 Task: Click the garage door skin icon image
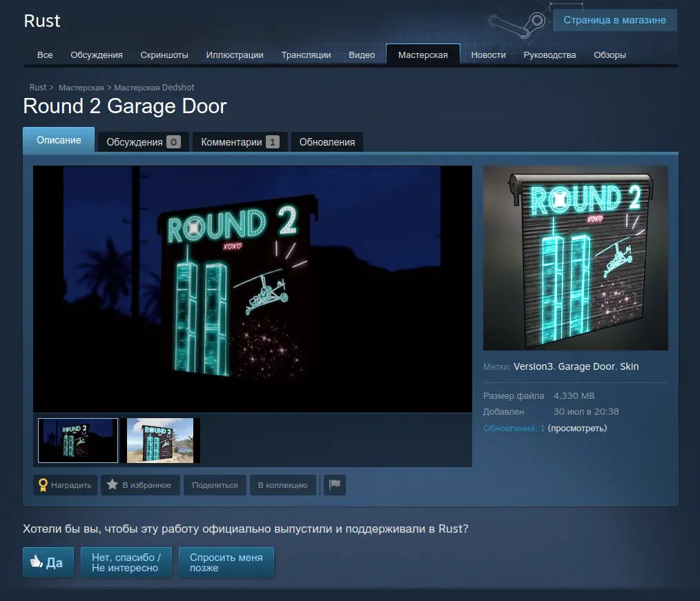tap(576, 258)
